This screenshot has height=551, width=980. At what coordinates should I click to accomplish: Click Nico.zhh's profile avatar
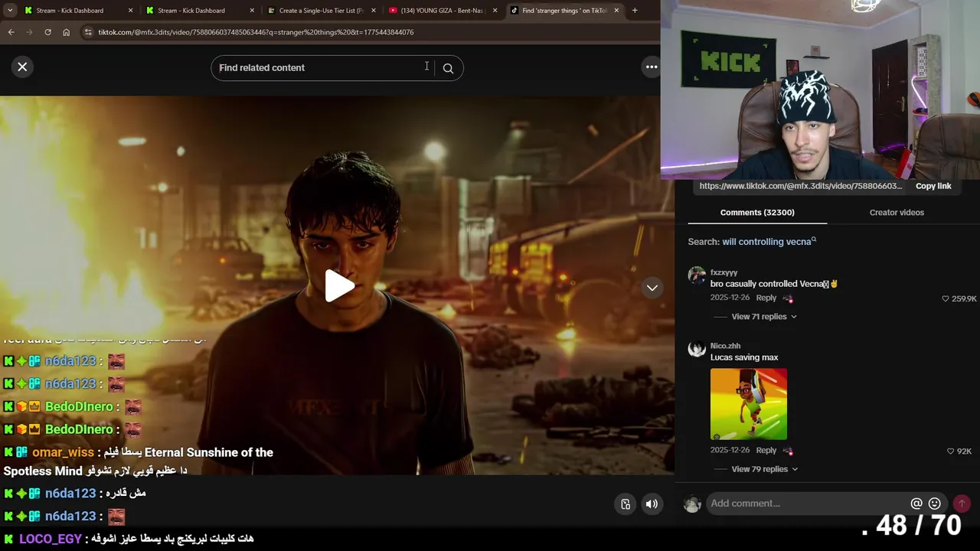(x=697, y=349)
